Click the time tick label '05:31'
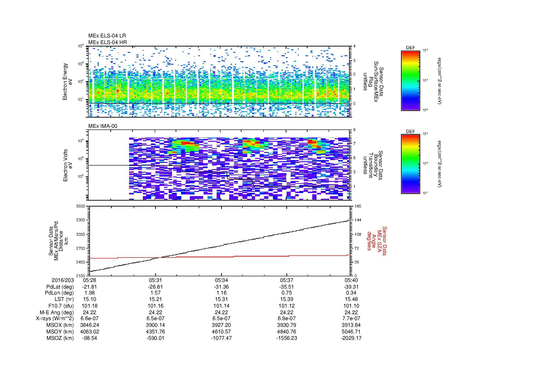The height and width of the screenshot is (392, 555). [x=155, y=280]
